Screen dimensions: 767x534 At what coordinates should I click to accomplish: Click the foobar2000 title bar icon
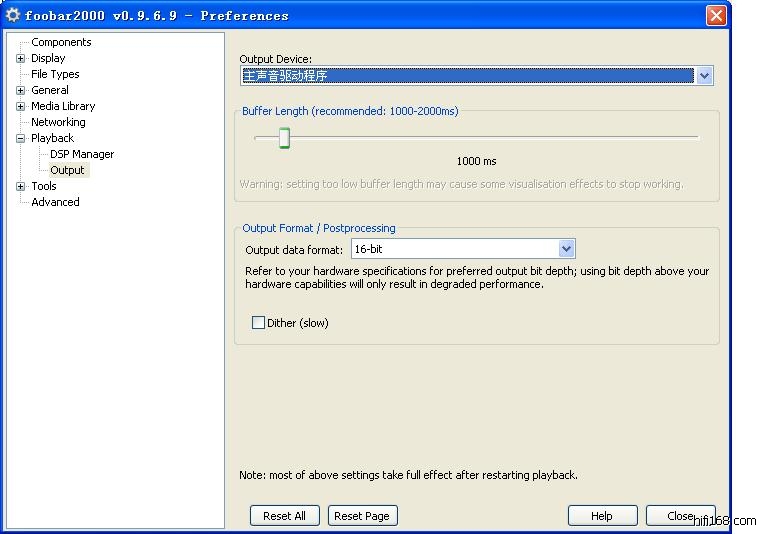[x=13, y=15]
